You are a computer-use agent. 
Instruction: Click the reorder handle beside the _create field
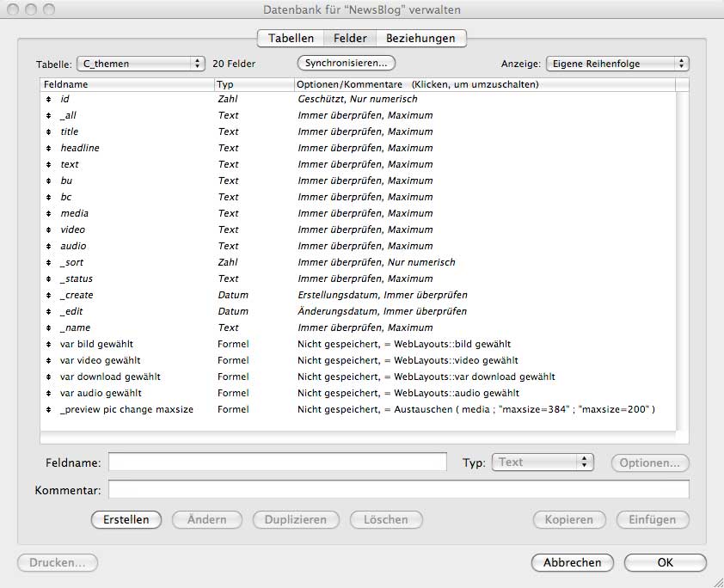click(x=49, y=296)
